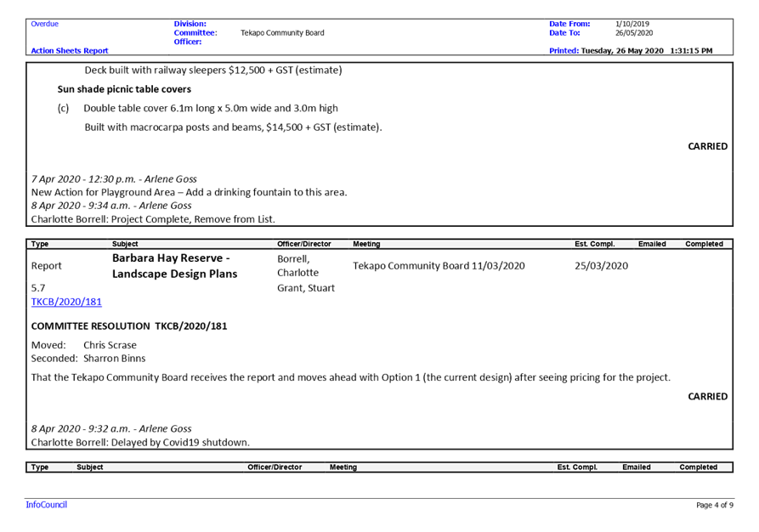Select the Barbara Hay Reserve - Landscape Design Plans subject
759x532 pixels.
coord(175,266)
